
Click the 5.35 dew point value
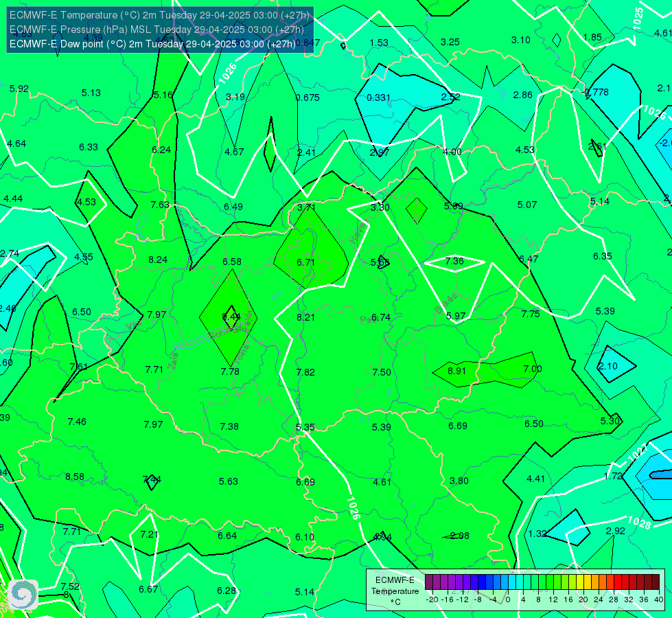pyautogui.click(x=305, y=427)
